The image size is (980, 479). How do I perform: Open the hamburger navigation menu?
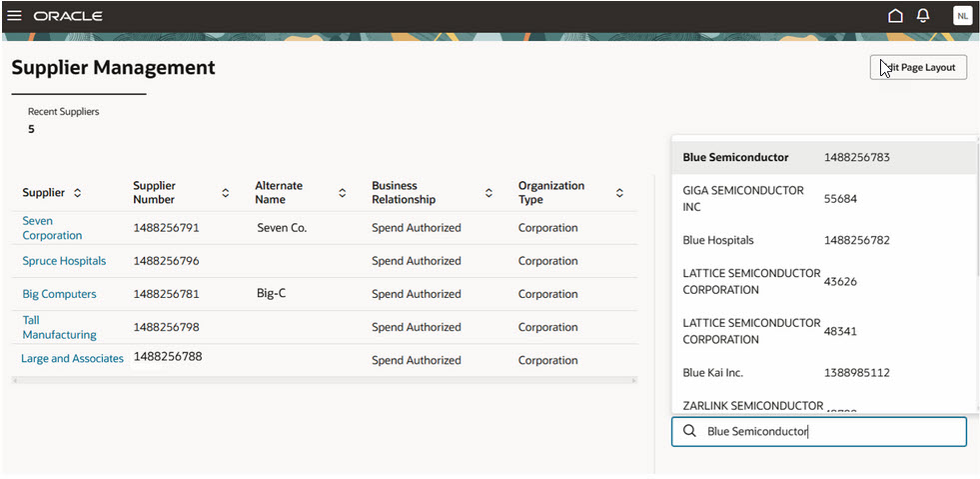point(14,16)
